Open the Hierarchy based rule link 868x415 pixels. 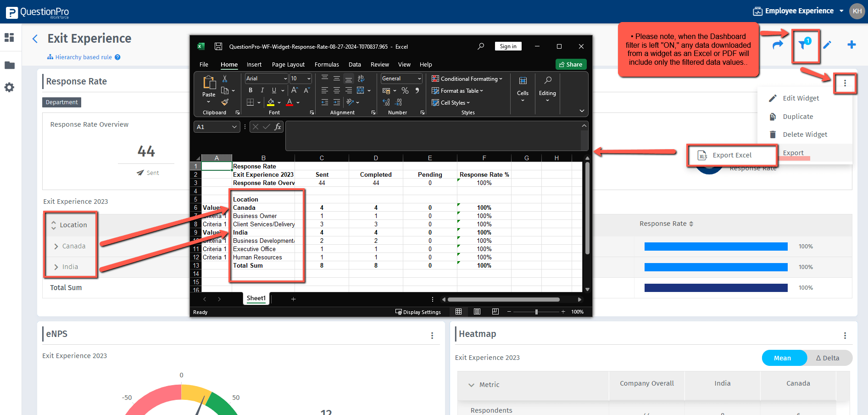coord(83,57)
